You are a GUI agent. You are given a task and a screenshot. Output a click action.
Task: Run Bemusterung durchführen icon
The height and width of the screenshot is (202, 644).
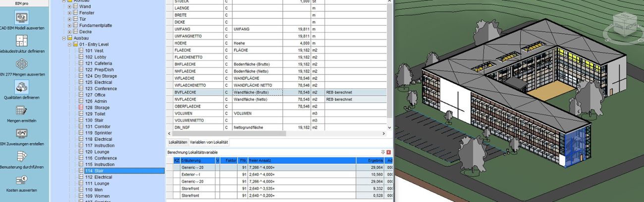click(x=22, y=156)
